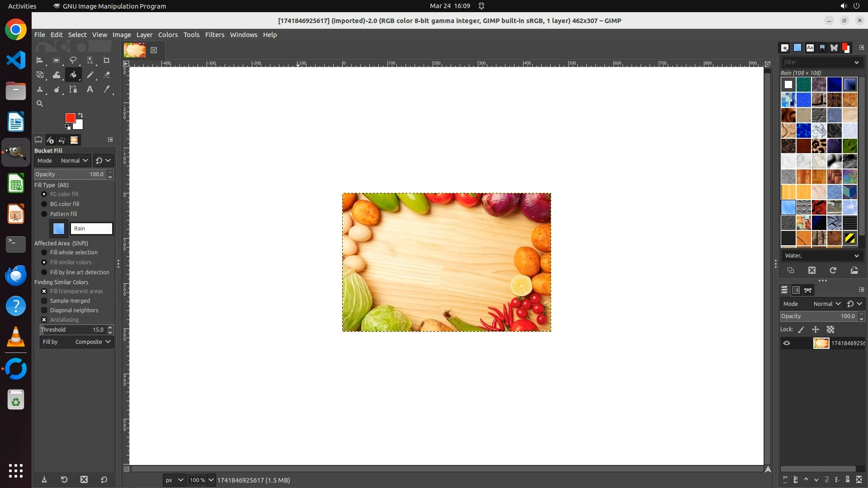
Task: Open the Colors menu
Action: click(168, 35)
